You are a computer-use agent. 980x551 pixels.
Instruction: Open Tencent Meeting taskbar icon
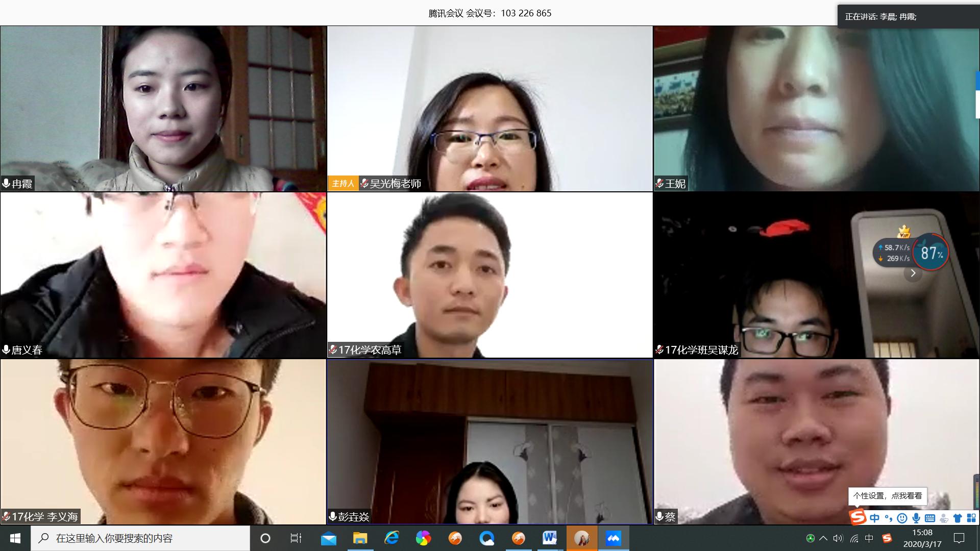click(x=613, y=538)
